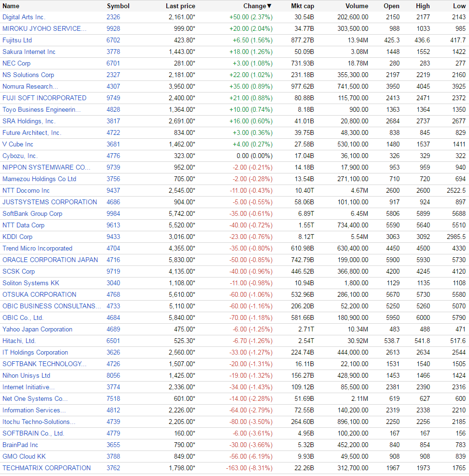The image size is (469, 476).
Task: Open NEC Corp company link
Action: [x=16, y=63]
